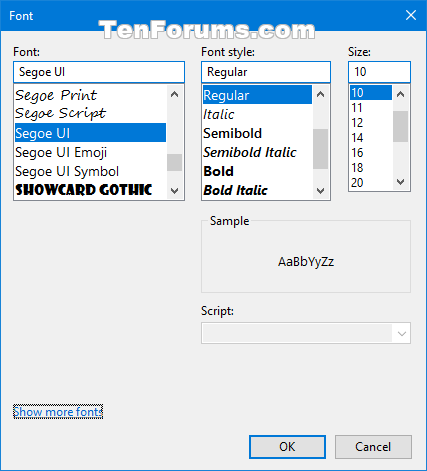Click the font list scrollbar thumb
The height and width of the screenshot is (471, 427).
pos(174,162)
